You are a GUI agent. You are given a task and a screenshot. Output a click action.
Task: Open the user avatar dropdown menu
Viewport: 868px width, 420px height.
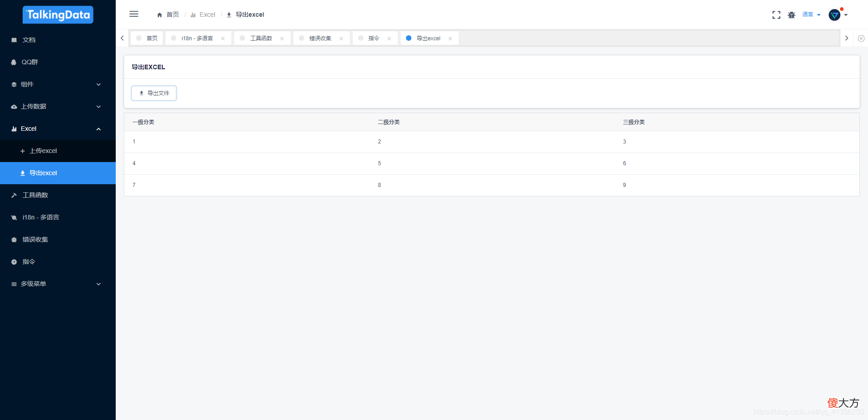point(838,14)
